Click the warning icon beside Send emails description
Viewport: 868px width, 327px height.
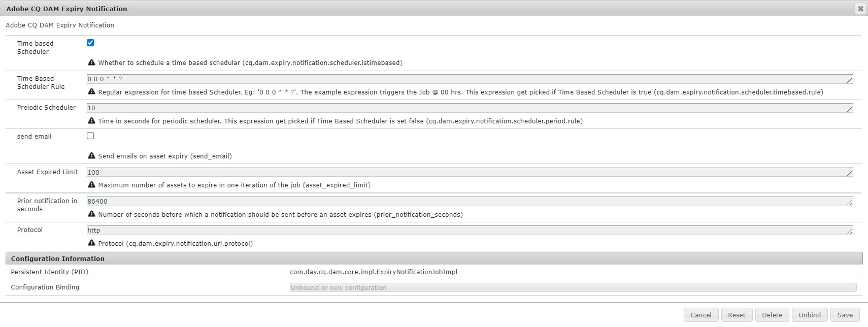click(91, 155)
